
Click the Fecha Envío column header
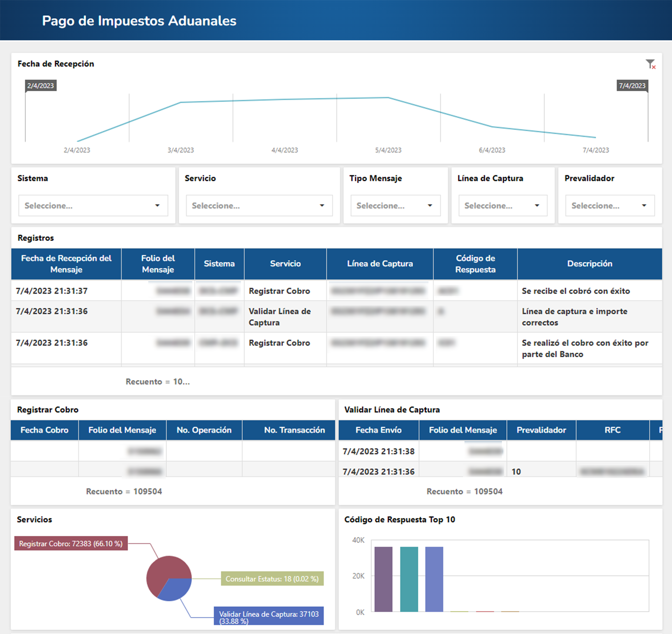pyautogui.click(x=378, y=430)
